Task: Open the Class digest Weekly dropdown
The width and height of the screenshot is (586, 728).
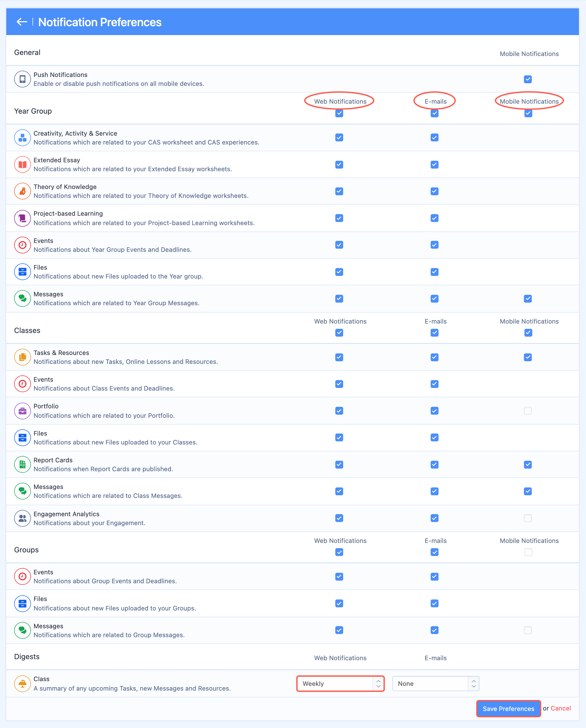Action: 341,684
